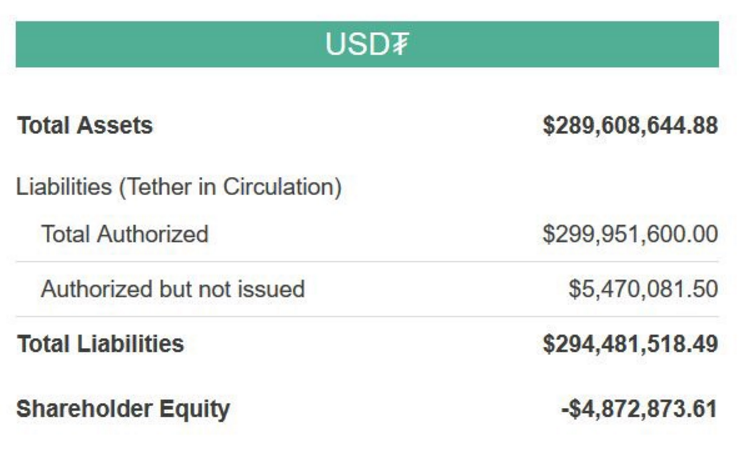The width and height of the screenshot is (751, 465).
Task: Click the $5,470,081.50 amount
Action: coord(643,290)
